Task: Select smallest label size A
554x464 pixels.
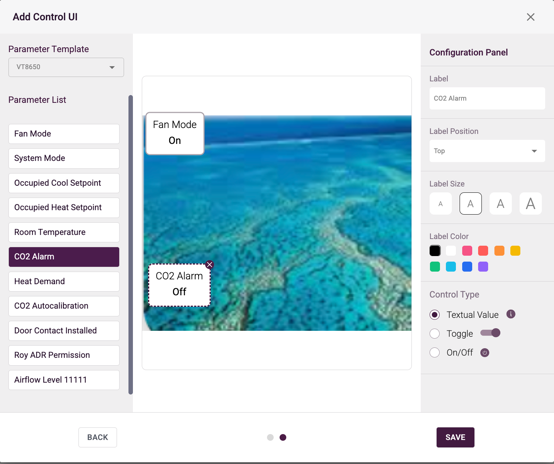Action: coord(441,204)
